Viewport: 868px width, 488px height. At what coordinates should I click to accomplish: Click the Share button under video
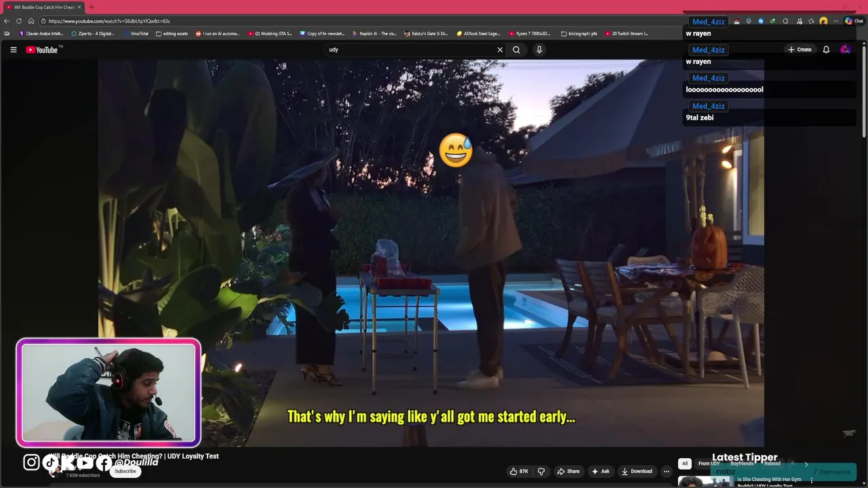pos(568,471)
